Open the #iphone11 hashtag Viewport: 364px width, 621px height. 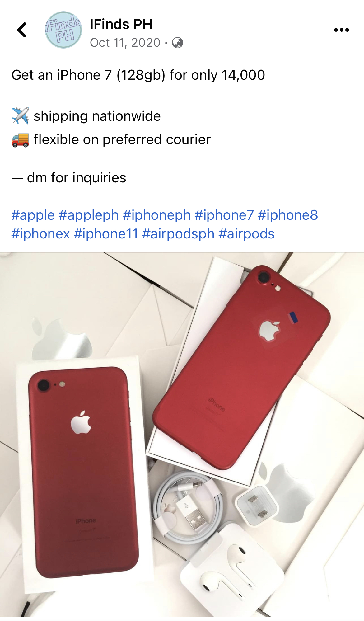tap(106, 234)
